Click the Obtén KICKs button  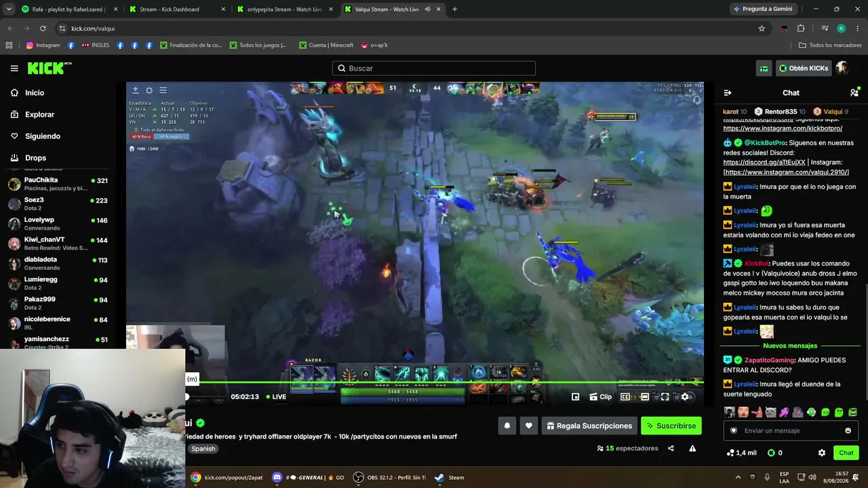tap(804, 68)
